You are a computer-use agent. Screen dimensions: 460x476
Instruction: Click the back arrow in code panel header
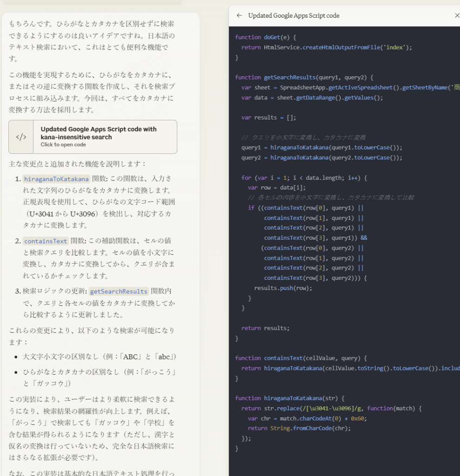tap(240, 16)
